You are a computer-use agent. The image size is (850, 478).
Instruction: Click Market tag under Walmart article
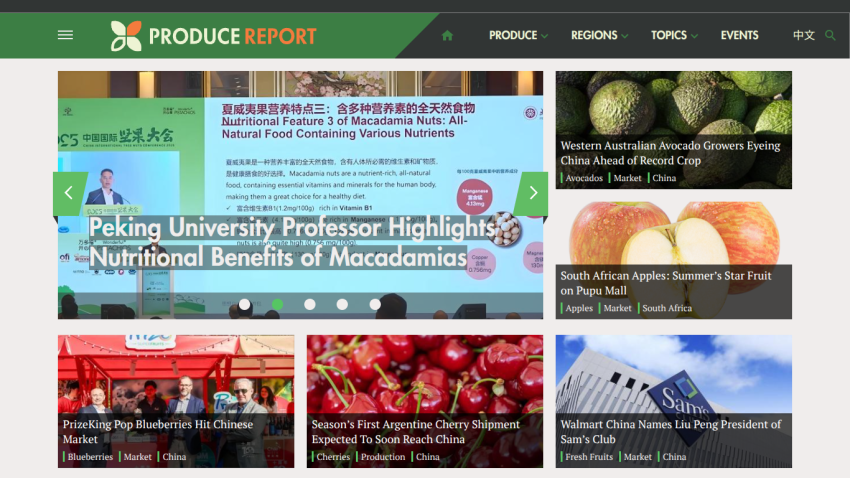coord(638,456)
